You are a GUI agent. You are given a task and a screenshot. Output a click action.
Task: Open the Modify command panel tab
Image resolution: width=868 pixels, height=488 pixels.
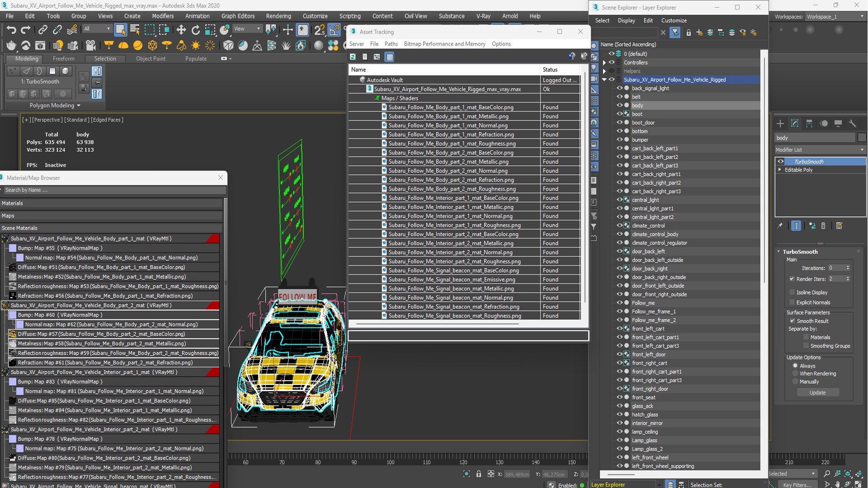pyautogui.click(x=795, y=123)
